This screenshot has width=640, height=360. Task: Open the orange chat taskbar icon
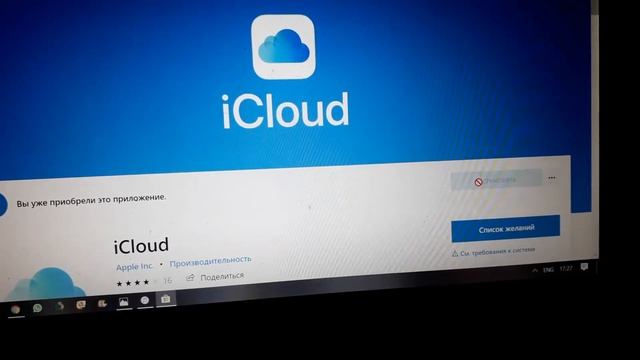coord(81,305)
